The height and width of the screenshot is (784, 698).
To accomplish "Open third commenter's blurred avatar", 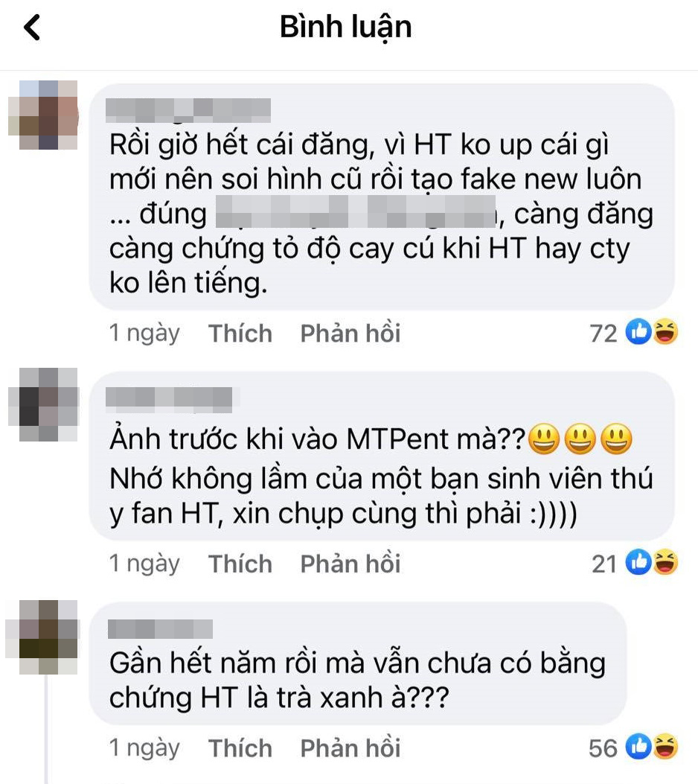I will [x=42, y=637].
